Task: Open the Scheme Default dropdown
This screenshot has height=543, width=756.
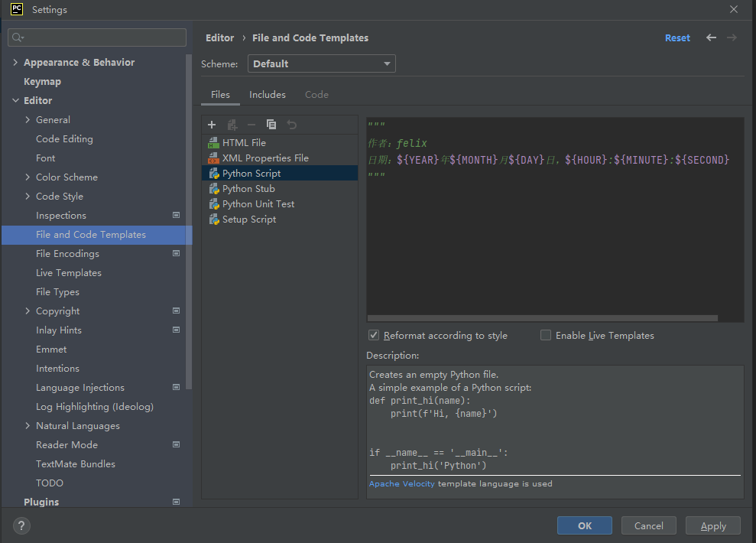Action: point(321,64)
